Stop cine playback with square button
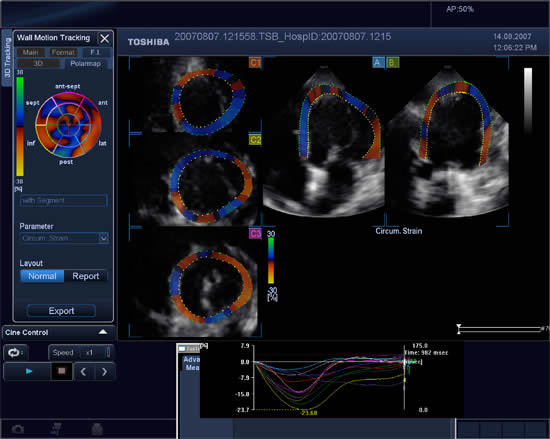550x439 pixels. pos(62,371)
